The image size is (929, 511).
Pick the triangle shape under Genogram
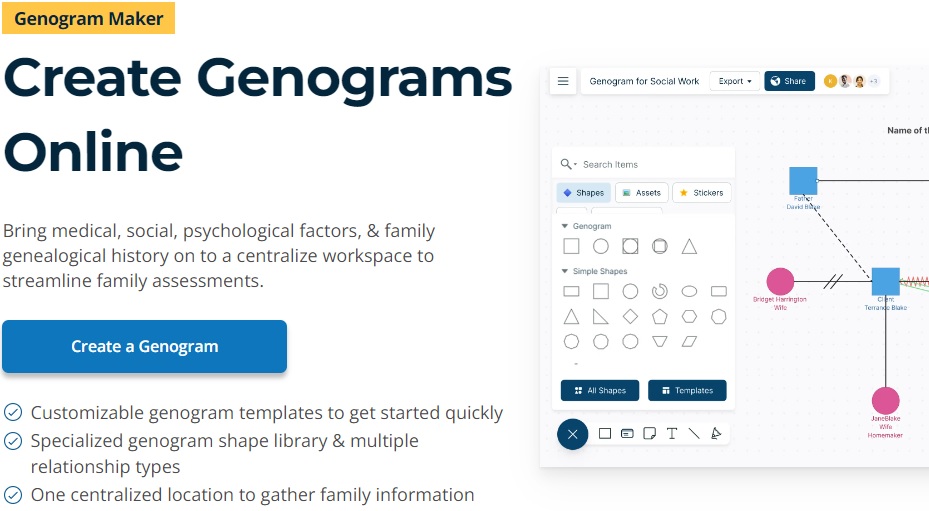coord(689,246)
